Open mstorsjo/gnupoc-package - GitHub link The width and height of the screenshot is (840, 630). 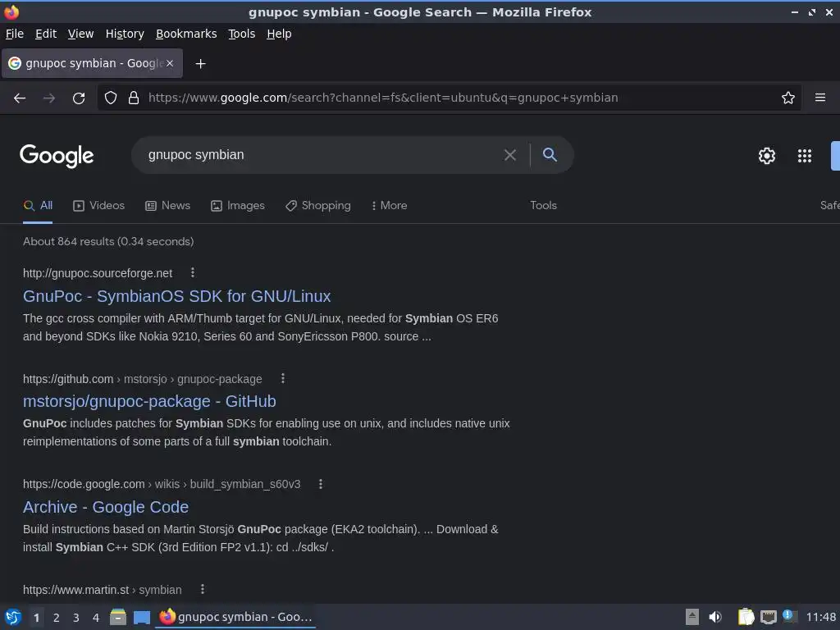(149, 401)
